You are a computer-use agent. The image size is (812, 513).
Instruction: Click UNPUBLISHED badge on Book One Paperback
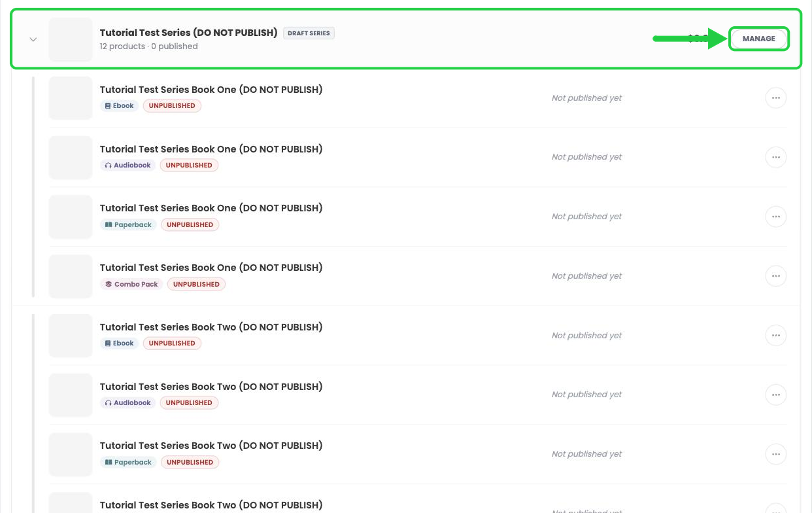(x=190, y=225)
